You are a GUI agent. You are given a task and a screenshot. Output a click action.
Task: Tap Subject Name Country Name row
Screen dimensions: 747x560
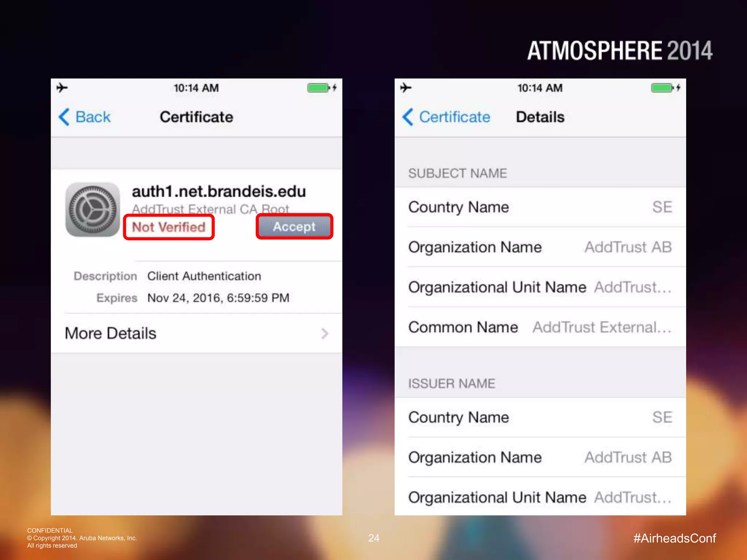click(540, 207)
